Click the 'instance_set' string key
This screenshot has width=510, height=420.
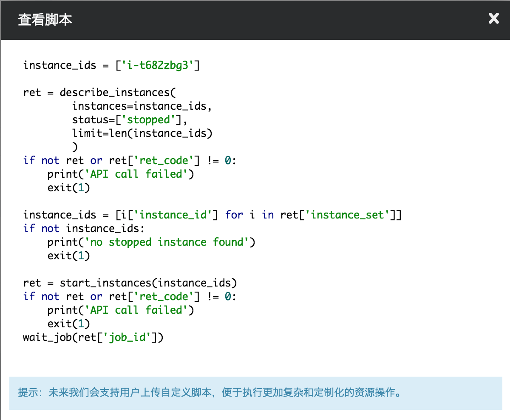click(x=350, y=215)
